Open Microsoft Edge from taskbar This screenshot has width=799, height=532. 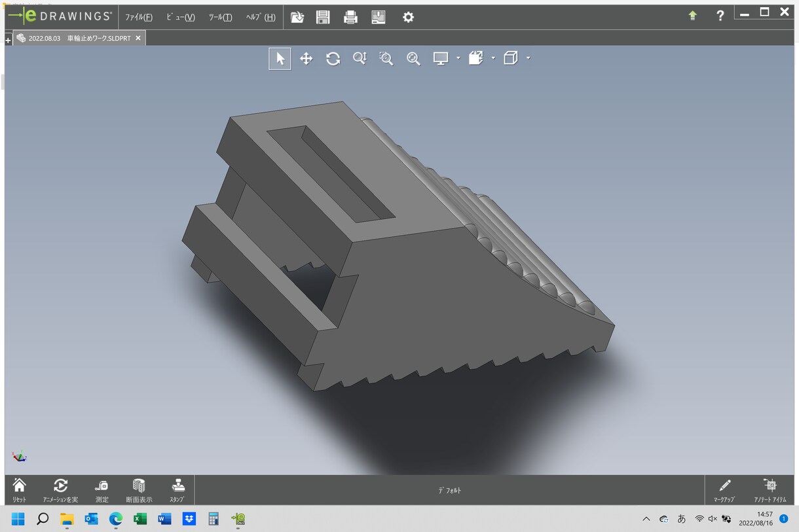pos(116,519)
